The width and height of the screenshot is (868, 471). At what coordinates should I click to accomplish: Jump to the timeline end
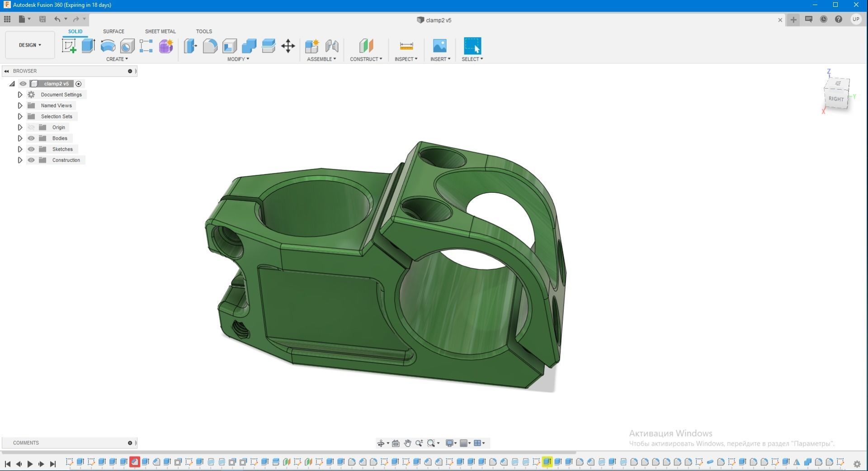[x=53, y=464]
